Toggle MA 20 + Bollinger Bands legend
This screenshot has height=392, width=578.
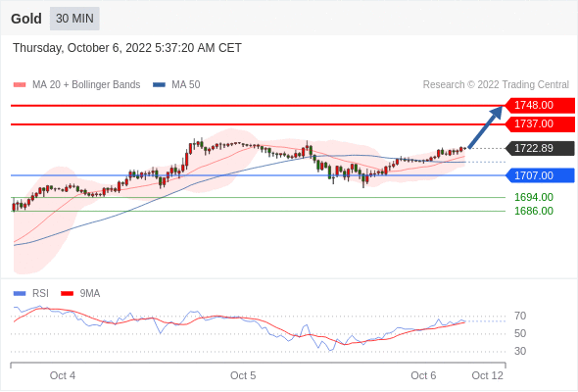76,85
